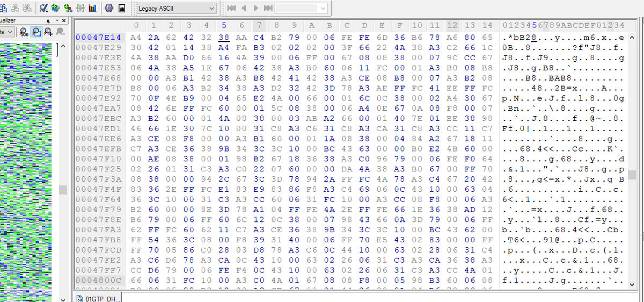The image size is (644, 302).
Task: Click byte C4 in row 00047E14
Action: click(259, 37)
